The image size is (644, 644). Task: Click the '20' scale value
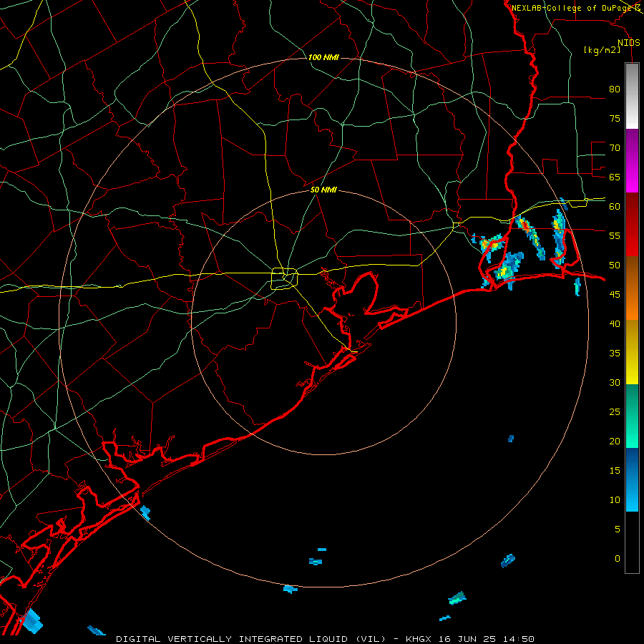[x=615, y=441]
